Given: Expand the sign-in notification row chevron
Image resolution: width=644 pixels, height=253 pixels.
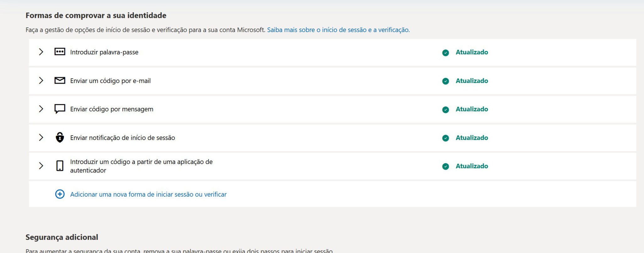Looking at the screenshot, I should click(x=41, y=138).
